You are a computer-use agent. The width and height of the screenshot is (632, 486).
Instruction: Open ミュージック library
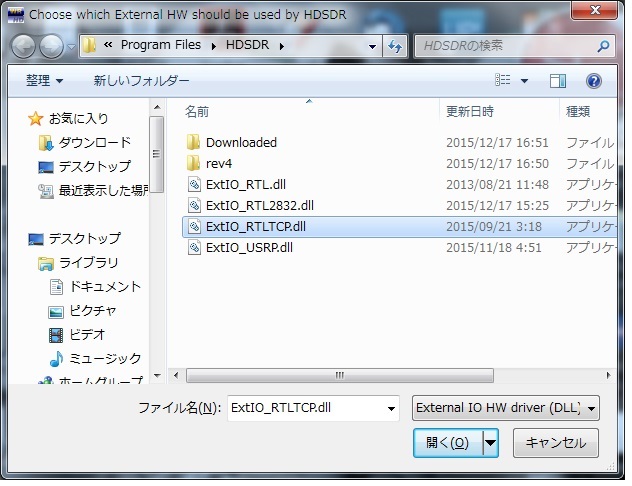(105, 358)
